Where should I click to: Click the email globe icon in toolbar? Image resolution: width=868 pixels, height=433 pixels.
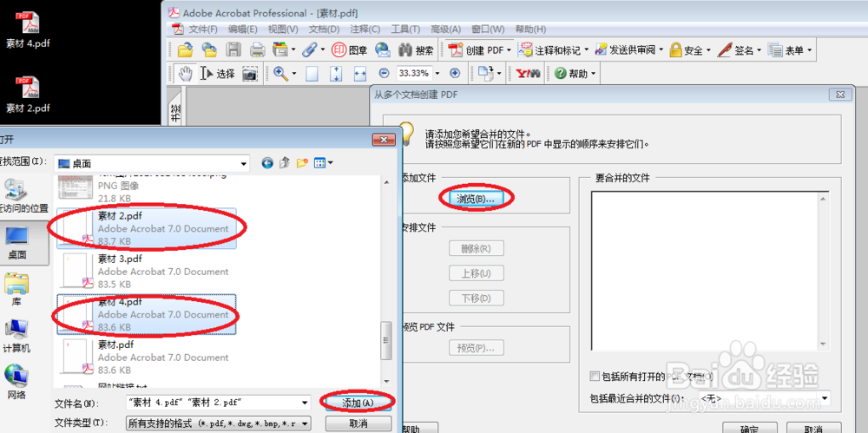(x=383, y=50)
